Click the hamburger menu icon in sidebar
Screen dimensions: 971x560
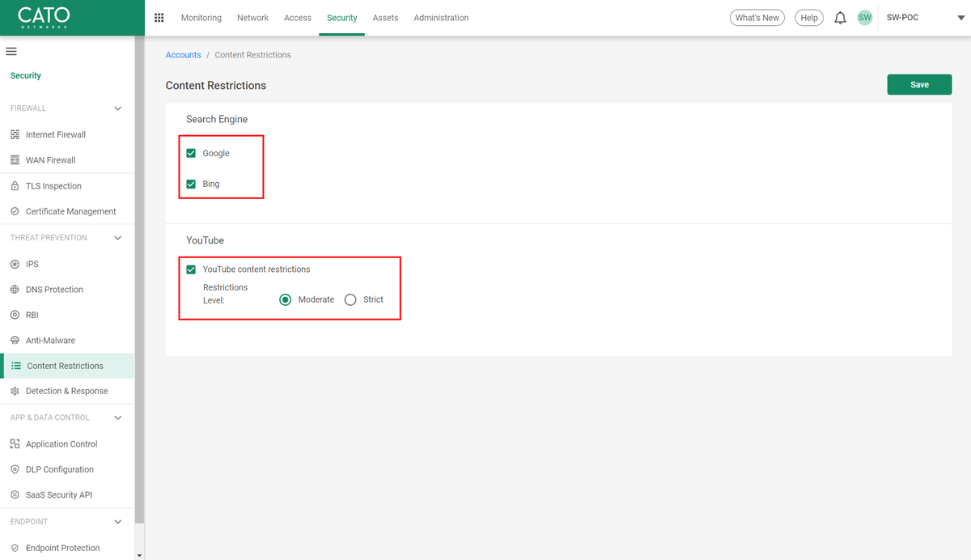tap(11, 52)
